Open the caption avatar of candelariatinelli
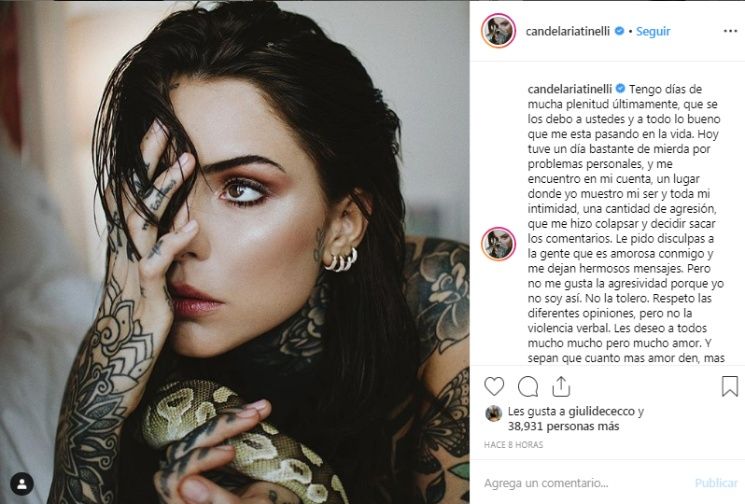The width and height of the screenshot is (745, 504). (498, 244)
